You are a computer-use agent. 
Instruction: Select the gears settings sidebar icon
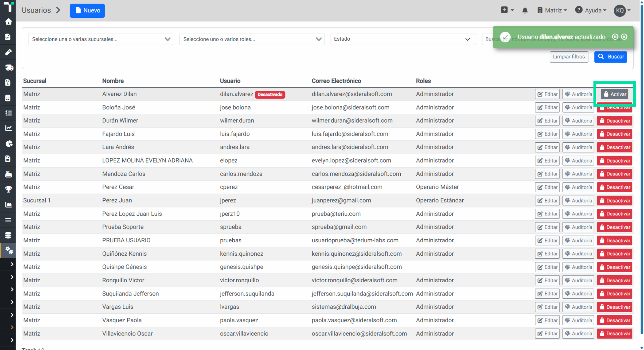[x=8, y=250]
